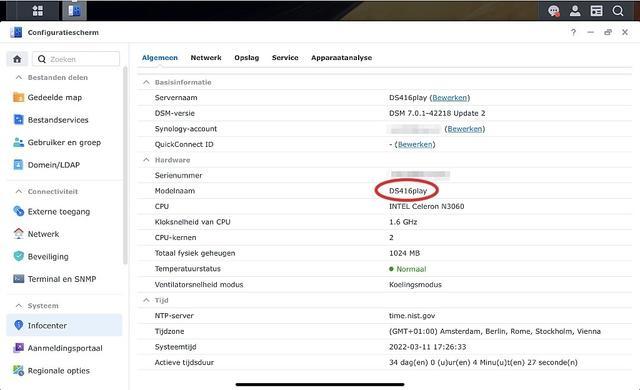Collapse the Basisinformatie section

[146, 82]
